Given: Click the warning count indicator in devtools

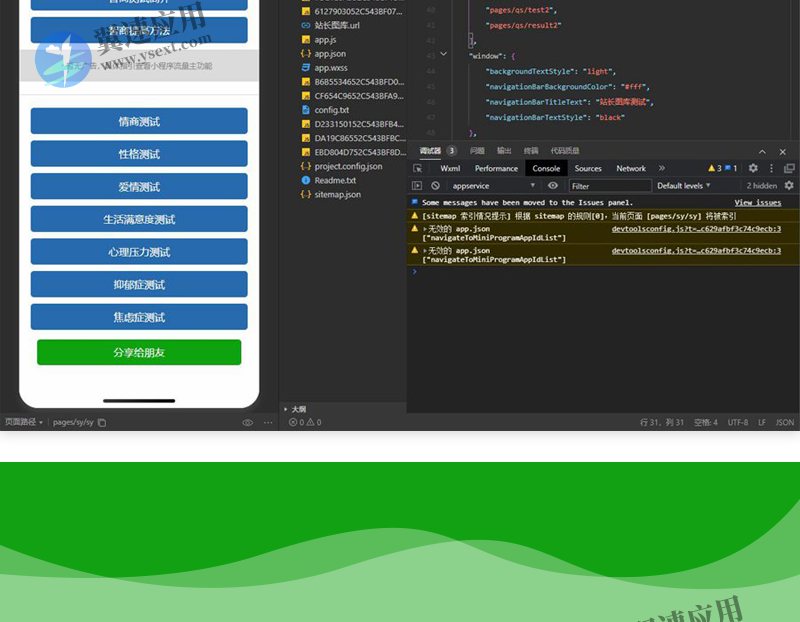Looking at the screenshot, I should tap(714, 169).
